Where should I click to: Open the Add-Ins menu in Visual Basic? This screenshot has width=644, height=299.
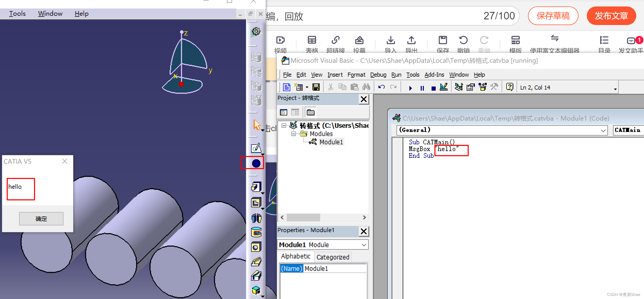[434, 75]
